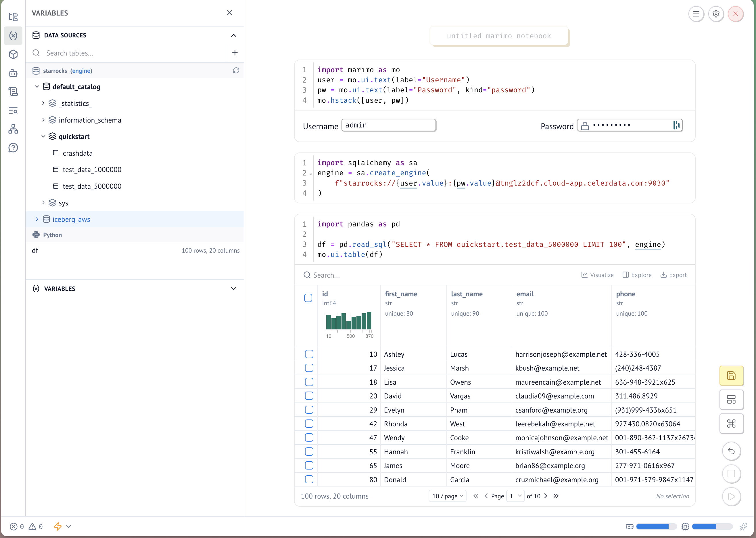756x538 pixels.
Task: Click the Visualize button above the table
Action: pyautogui.click(x=597, y=275)
